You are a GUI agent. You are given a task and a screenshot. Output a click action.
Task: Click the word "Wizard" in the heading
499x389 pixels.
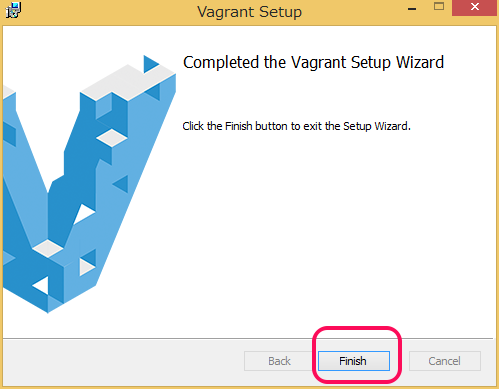tap(420, 62)
